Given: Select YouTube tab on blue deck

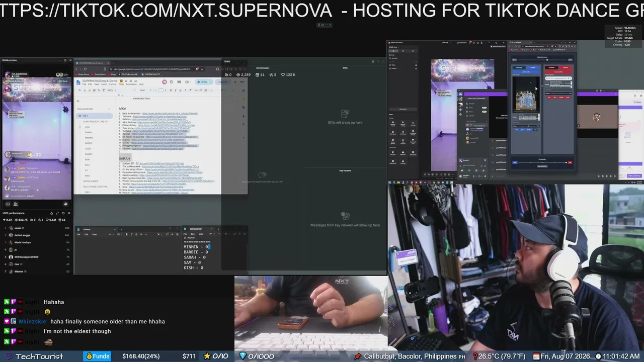Looking at the screenshot, I should coord(533,67).
